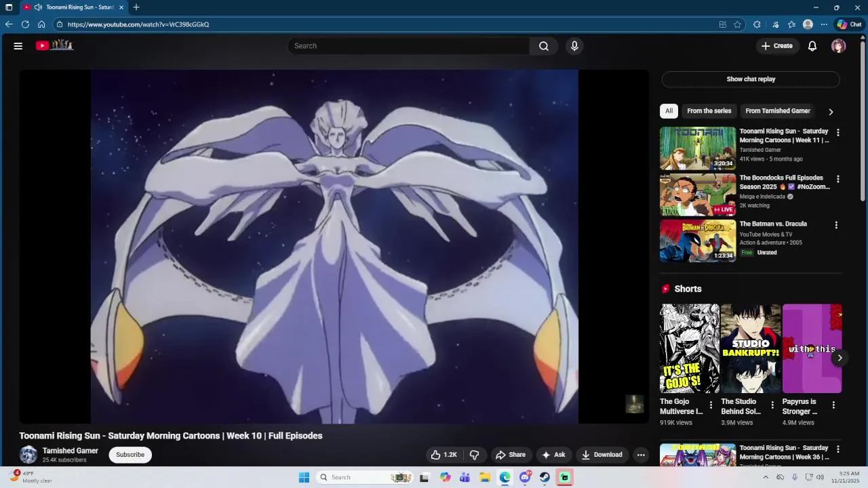Screen dimensions: 868x488
Task: Start voice search with the microphone
Action: [574, 46]
